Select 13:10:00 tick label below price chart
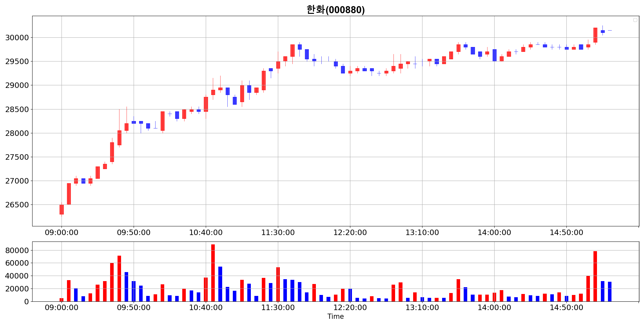The width and height of the screenshot is (644, 322). tap(422, 232)
